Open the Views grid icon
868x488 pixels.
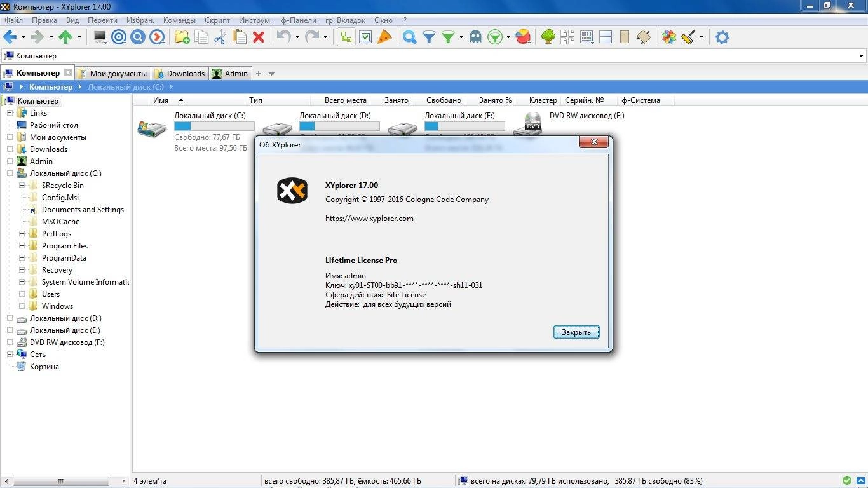587,37
